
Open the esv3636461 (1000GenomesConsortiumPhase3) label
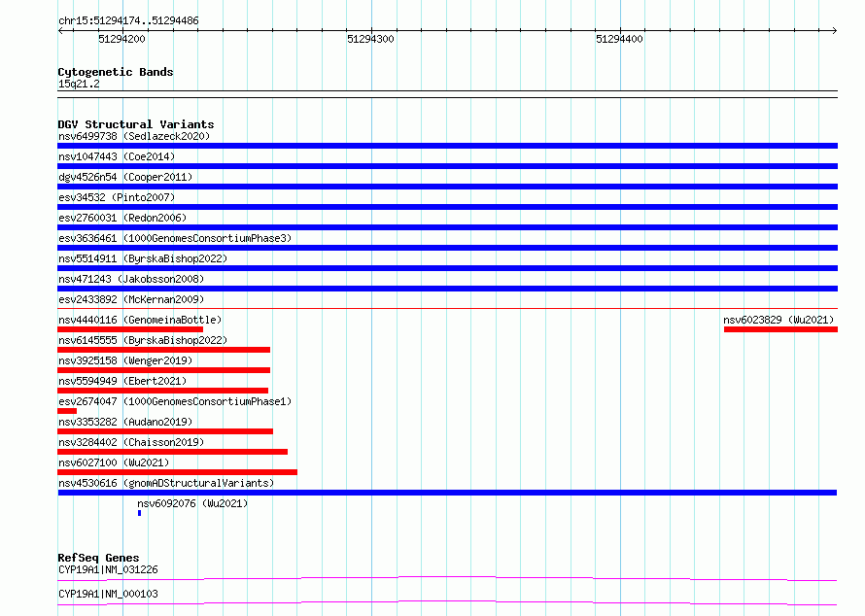pos(175,238)
